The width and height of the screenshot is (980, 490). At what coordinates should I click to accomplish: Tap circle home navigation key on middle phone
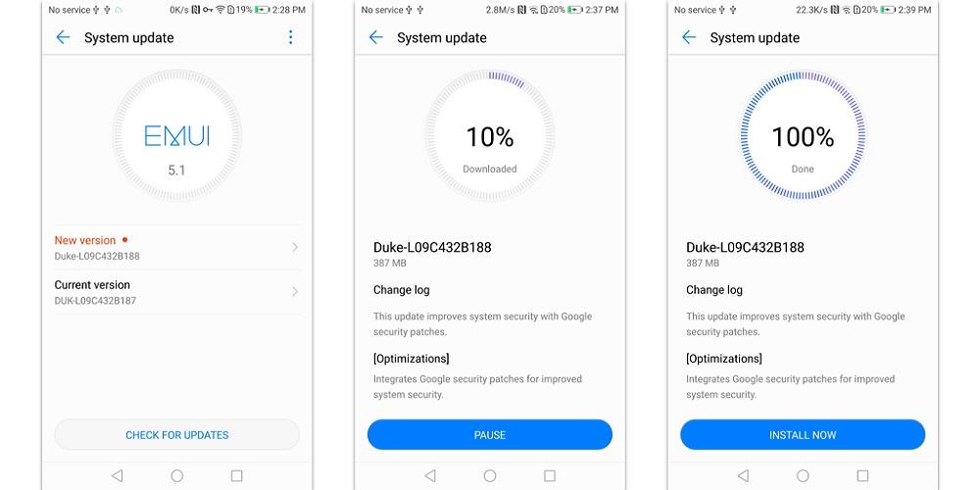click(x=490, y=475)
